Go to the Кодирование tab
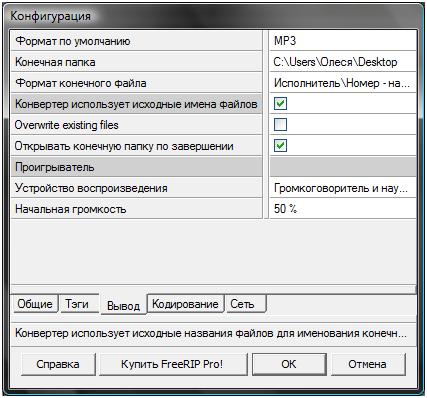This screenshot has width=427, height=398. point(185,304)
